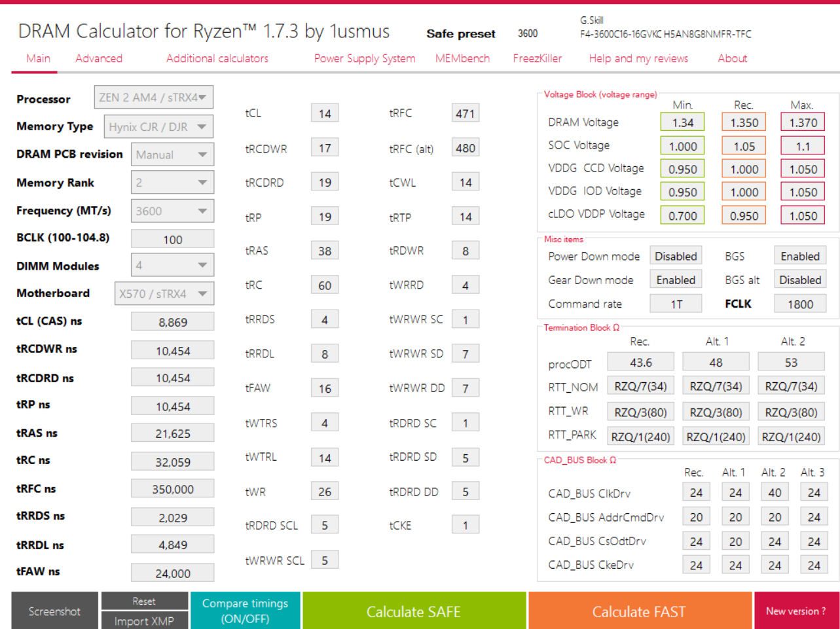Click the tCL (CAS) ns field
840x629 pixels.
click(x=172, y=321)
